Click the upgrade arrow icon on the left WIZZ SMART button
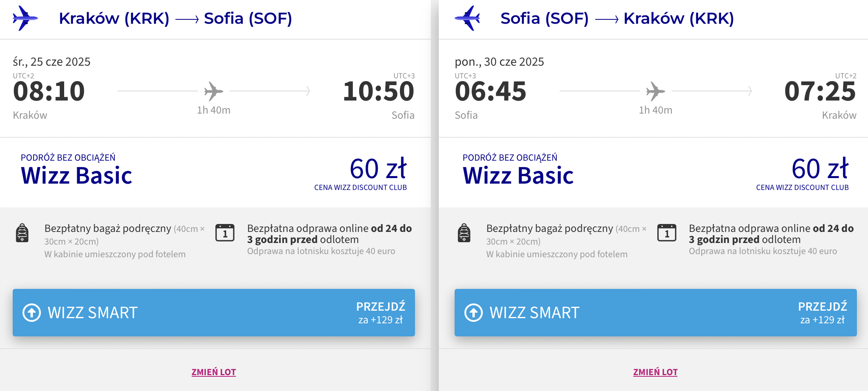 coord(32,313)
